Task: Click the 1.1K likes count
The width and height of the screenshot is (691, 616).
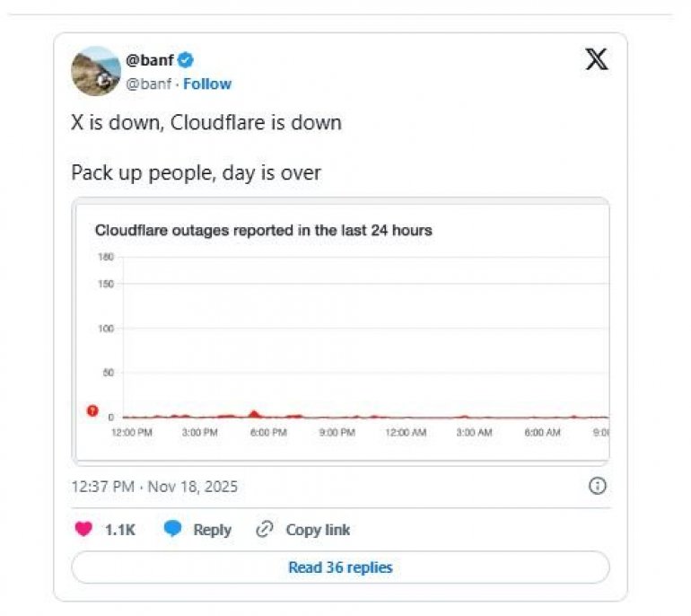Action: 120,530
